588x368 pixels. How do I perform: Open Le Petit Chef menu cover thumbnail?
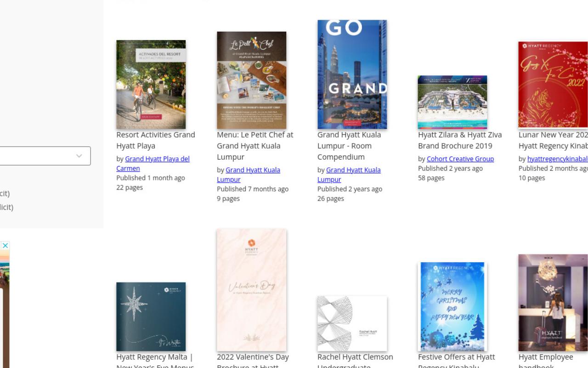tap(251, 80)
